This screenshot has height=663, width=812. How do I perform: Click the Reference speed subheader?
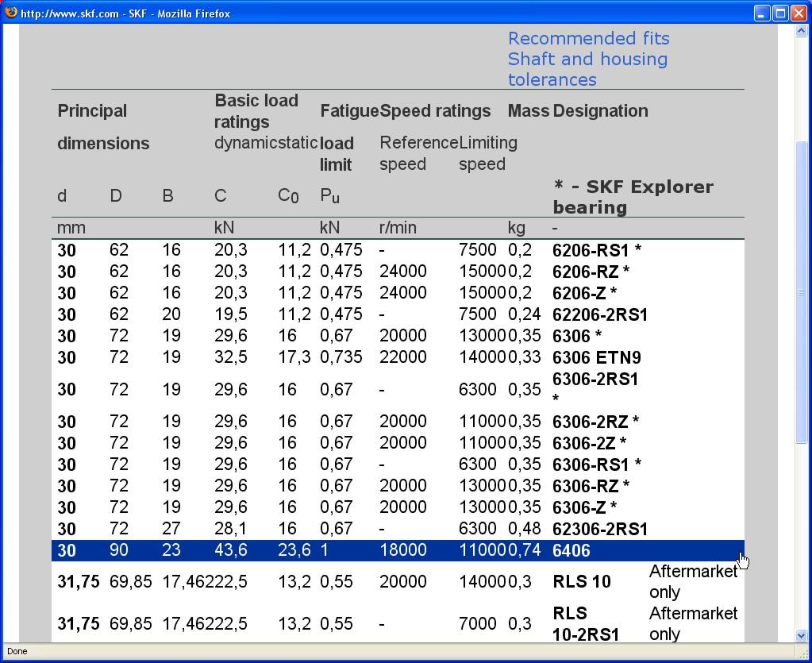click(x=418, y=153)
